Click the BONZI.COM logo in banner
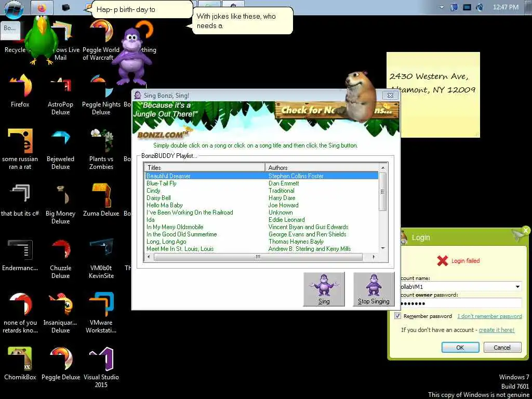The height and width of the screenshot is (399, 532). pos(164,135)
